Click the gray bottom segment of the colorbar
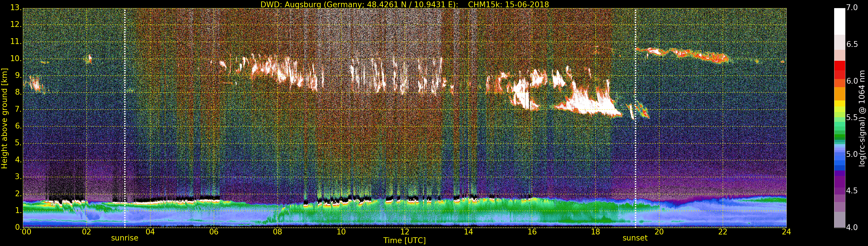868x246 pixels. (x=839, y=220)
